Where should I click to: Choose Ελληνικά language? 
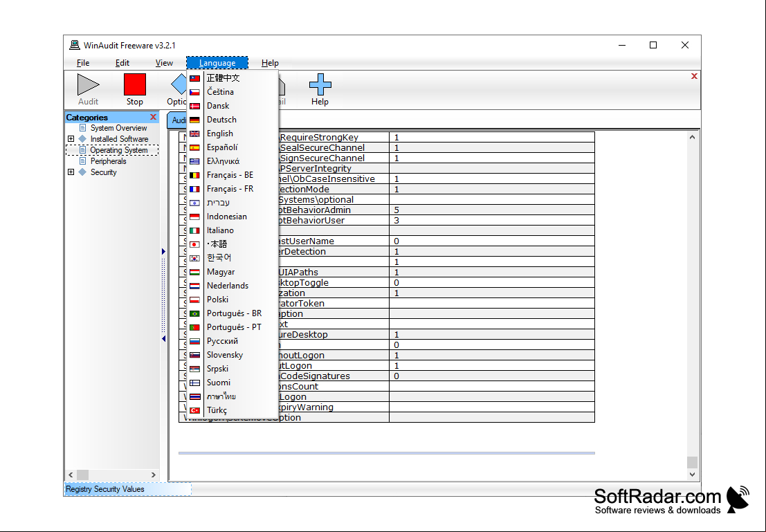coord(232,161)
